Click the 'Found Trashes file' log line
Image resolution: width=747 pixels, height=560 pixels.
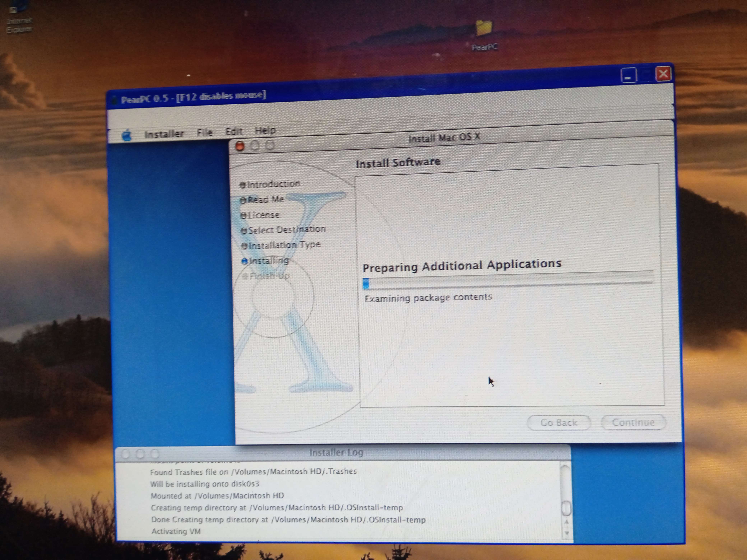pyautogui.click(x=253, y=472)
